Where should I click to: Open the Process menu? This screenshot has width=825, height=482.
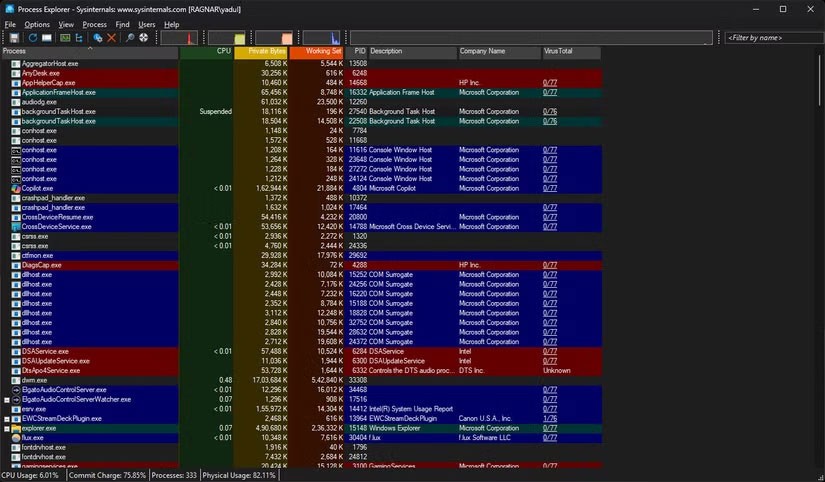(x=94, y=24)
